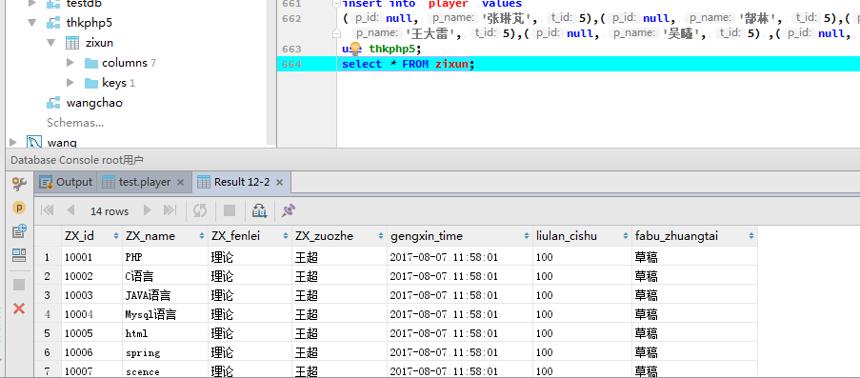The image size is (860, 378).
Task: Click the red X close icon in sidebar
Action: pyautogui.click(x=19, y=308)
